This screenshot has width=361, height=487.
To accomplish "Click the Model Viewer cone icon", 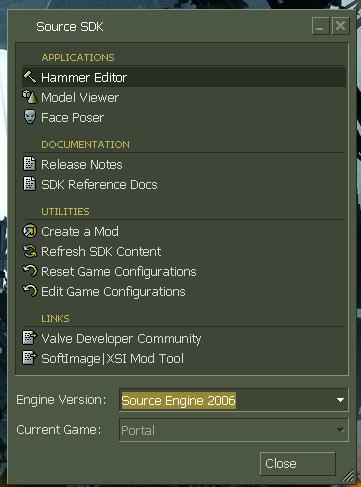I will 30,97.
